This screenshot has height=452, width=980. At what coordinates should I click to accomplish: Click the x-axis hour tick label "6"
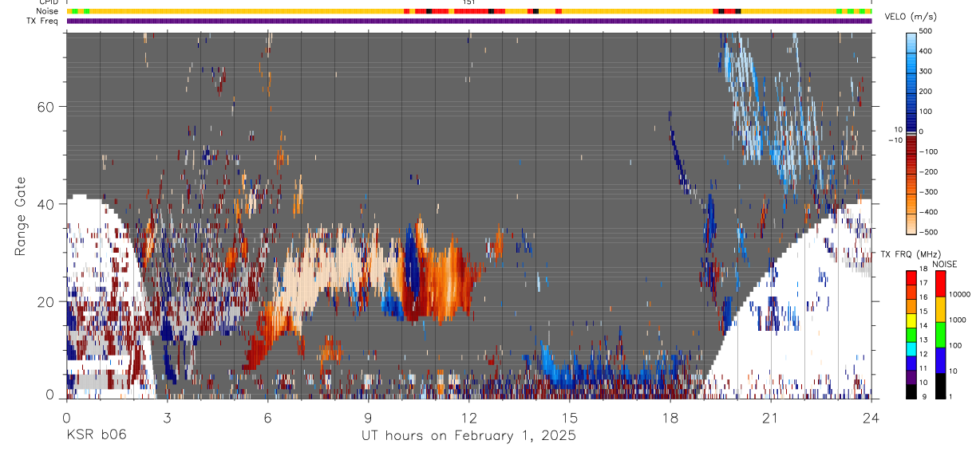click(x=267, y=417)
